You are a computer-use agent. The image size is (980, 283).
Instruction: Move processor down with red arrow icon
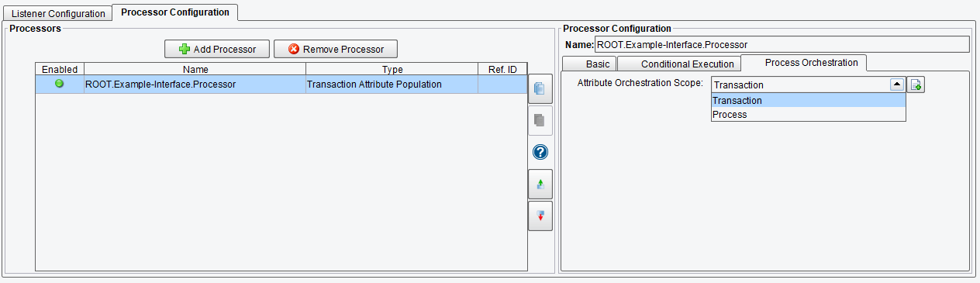click(x=540, y=216)
